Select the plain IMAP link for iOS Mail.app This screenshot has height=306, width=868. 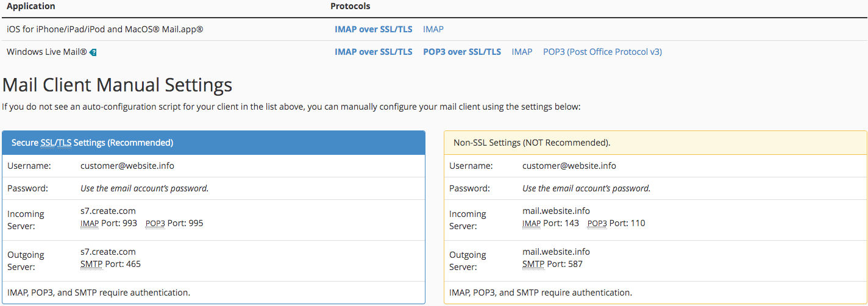tap(433, 29)
